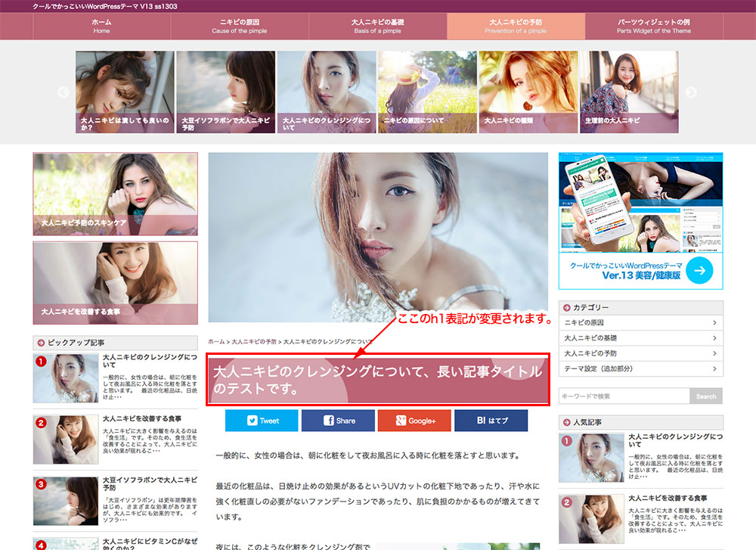This screenshot has height=550, width=756.
Task: Click the arrow icon beside カテゴリー heading
Action: (x=566, y=307)
